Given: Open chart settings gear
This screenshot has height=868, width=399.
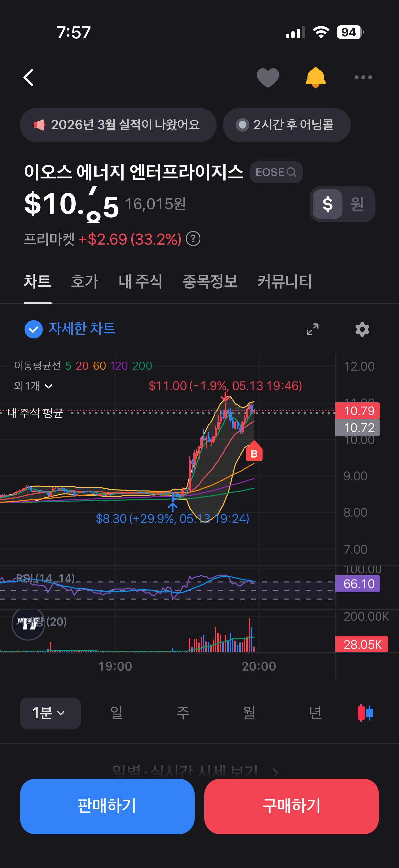Looking at the screenshot, I should point(362,329).
